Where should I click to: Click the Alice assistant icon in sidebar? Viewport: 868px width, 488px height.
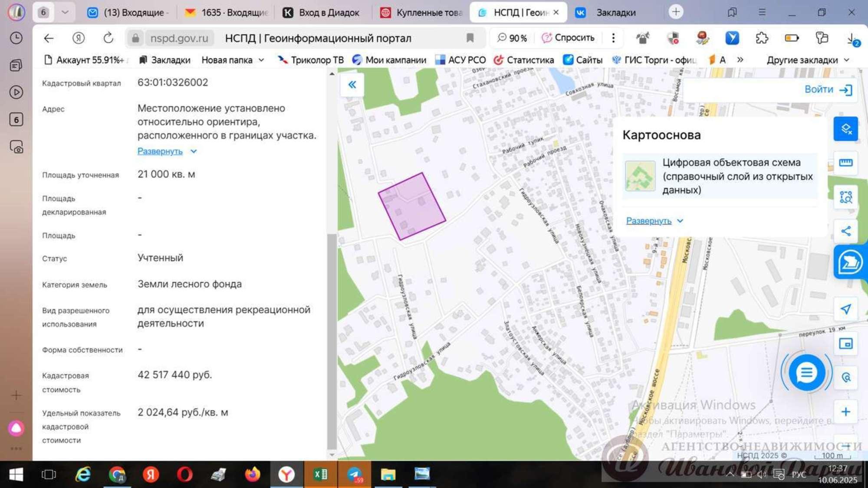coord(16,428)
